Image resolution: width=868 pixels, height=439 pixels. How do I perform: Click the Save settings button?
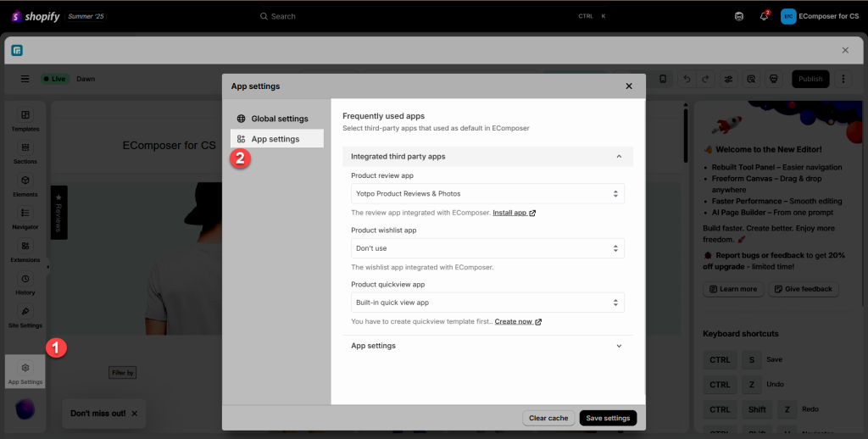608,418
